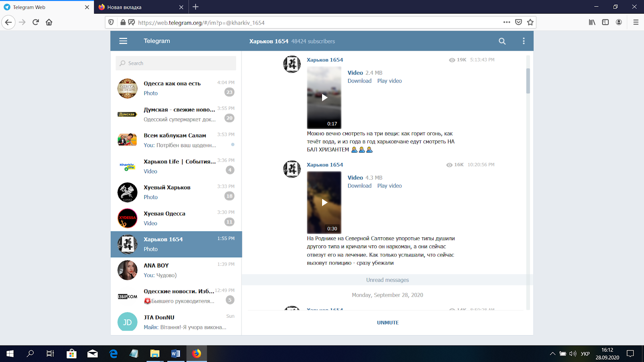Click the 16K views eye icon
This screenshot has width=644, height=362.
click(449, 165)
